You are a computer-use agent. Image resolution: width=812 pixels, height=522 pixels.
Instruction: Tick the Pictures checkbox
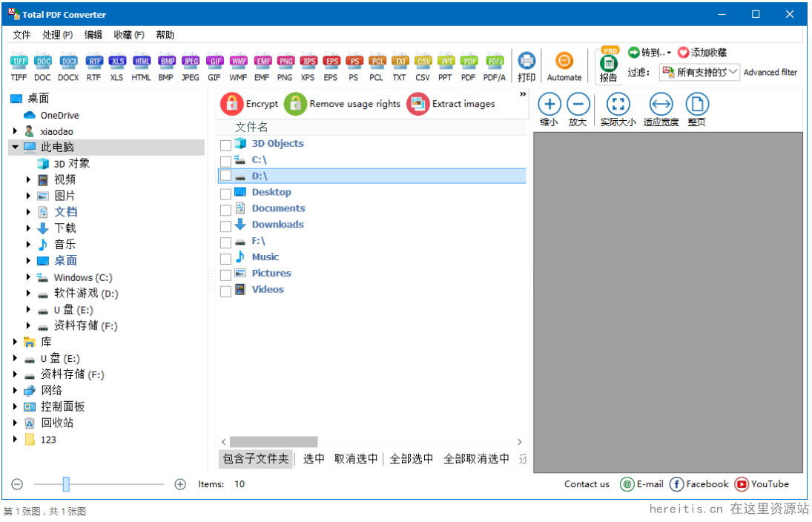coord(225,275)
